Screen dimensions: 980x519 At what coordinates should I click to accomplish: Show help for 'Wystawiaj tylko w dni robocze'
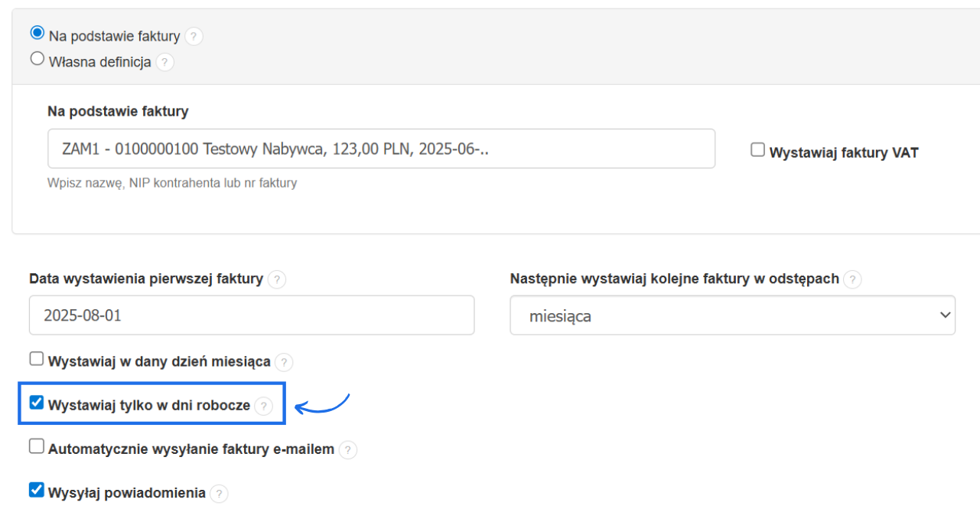pyautogui.click(x=263, y=406)
